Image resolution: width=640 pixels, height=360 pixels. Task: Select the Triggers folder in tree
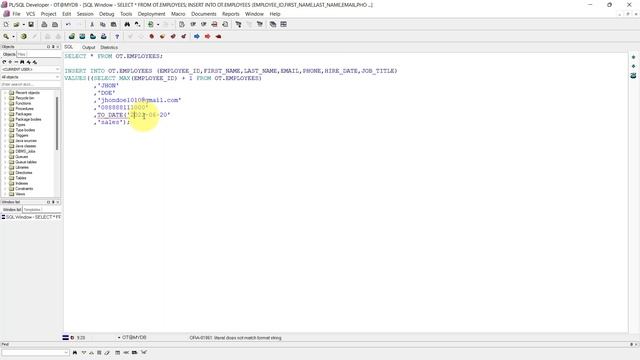click(22, 135)
